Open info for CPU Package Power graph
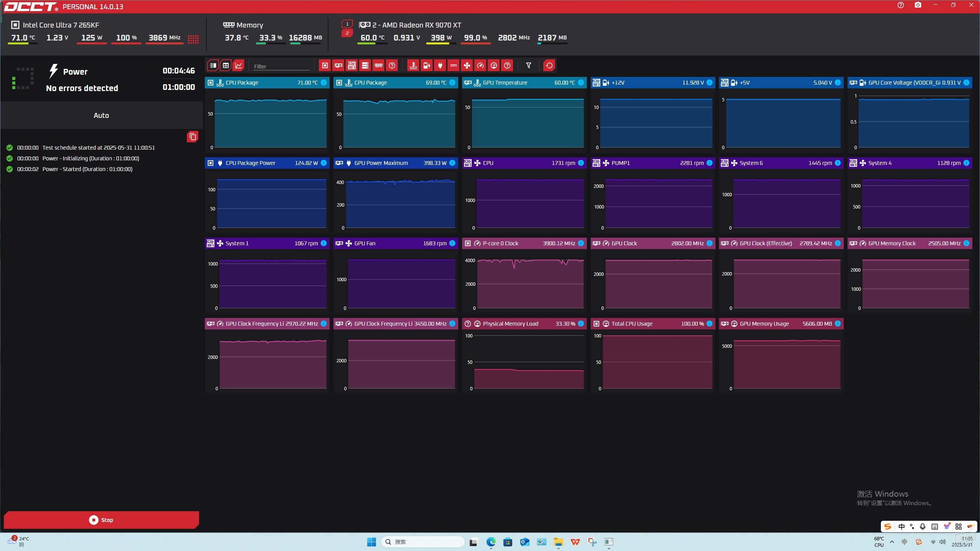 (x=324, y=163)
